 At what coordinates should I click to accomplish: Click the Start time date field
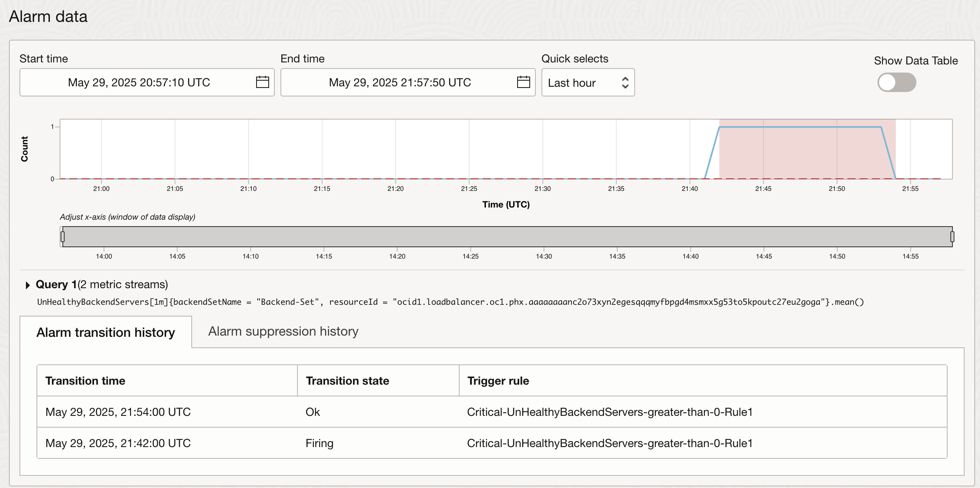tap(139, 83)
